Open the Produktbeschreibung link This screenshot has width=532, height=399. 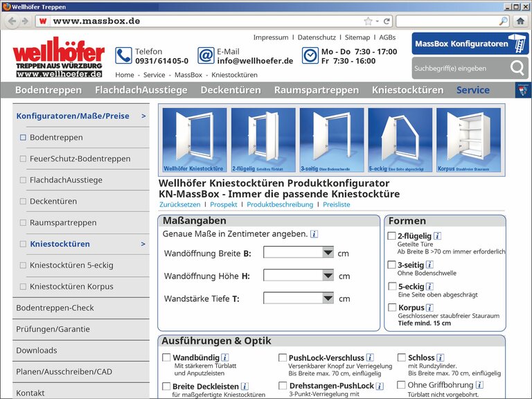[x=280, y=204]
